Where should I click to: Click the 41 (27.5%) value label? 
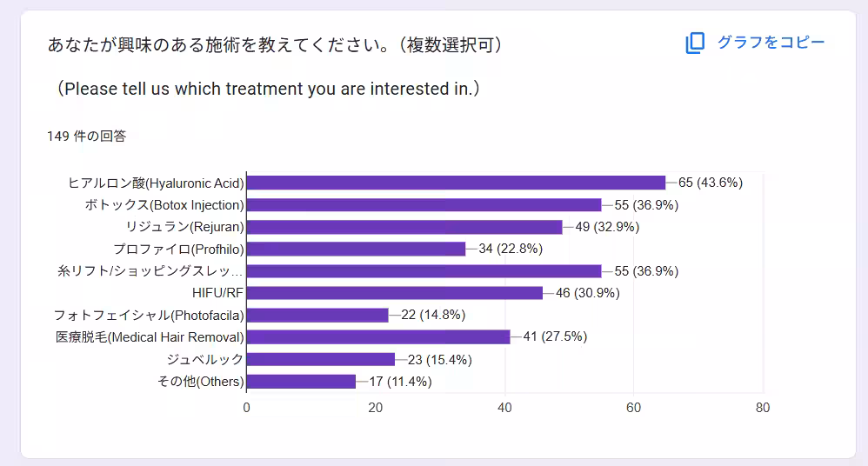click(555, 336)
